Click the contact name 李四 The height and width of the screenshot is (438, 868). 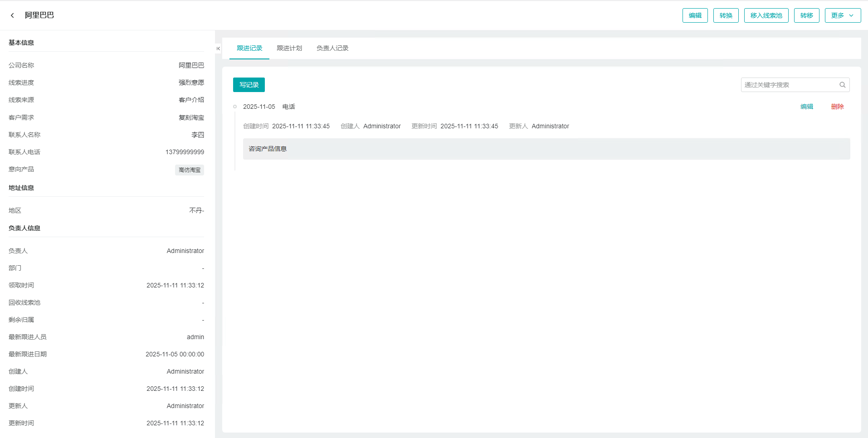(198, 135)
